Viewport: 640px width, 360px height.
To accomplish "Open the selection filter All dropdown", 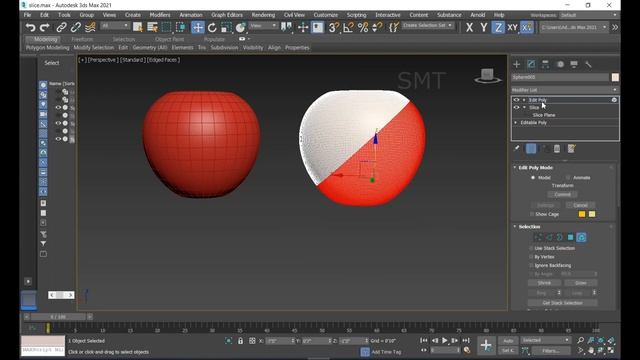I will click(115, 26).
